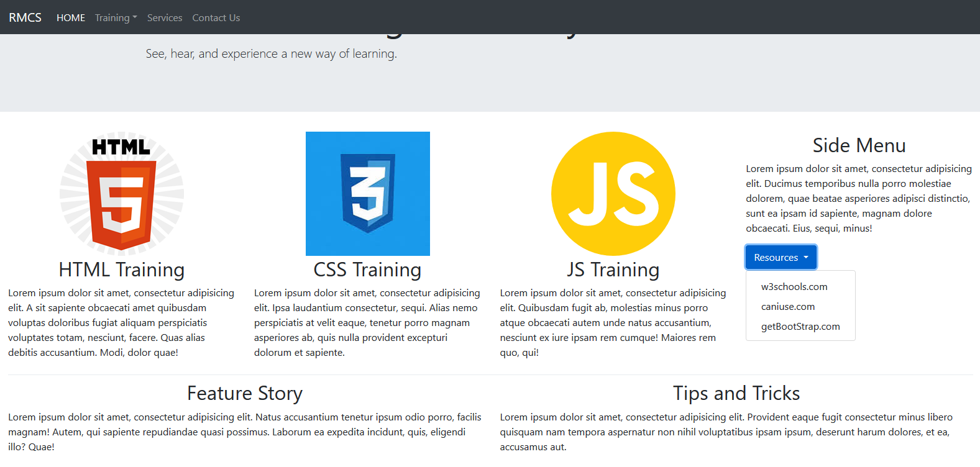Click the 'See, hear, and experience' tagline

[x=272, y=54]
